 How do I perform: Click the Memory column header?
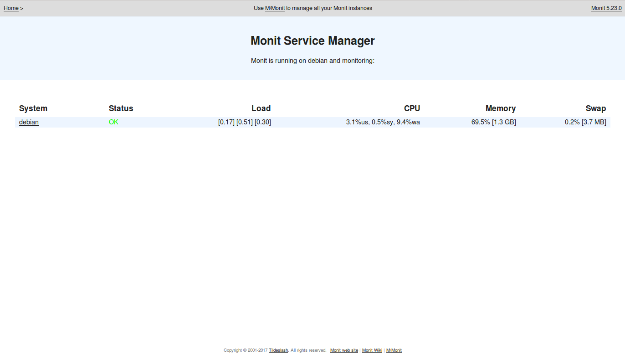point(501,108)
